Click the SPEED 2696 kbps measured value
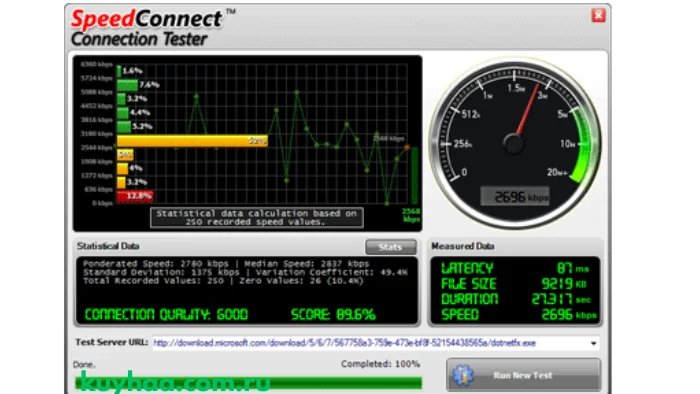This screenshot has width=700, height=394. pyautogui.click(x=569, y=315)
